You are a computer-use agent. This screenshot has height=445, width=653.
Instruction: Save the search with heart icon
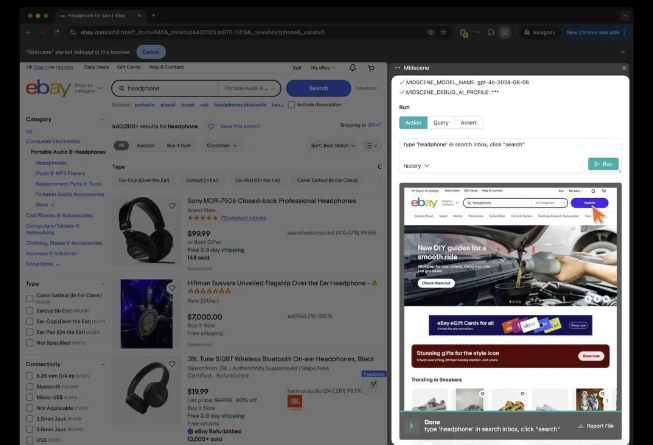211,126
